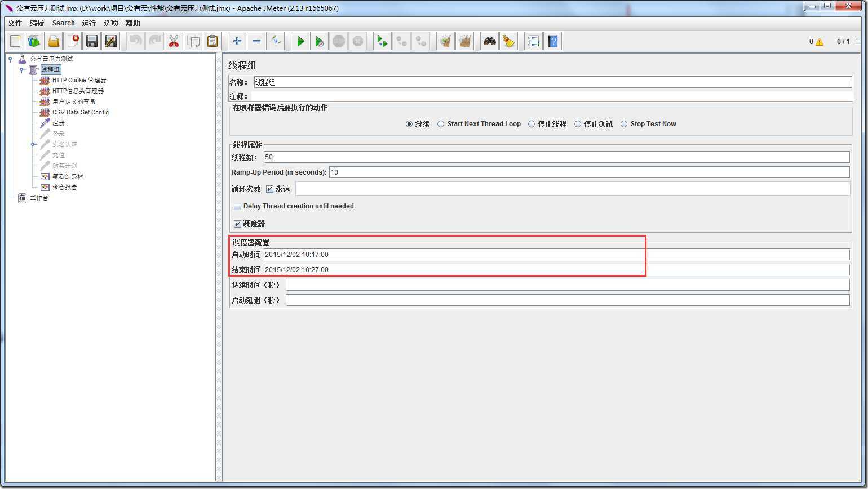Click the greyed Stop test icon

[339, 41]
